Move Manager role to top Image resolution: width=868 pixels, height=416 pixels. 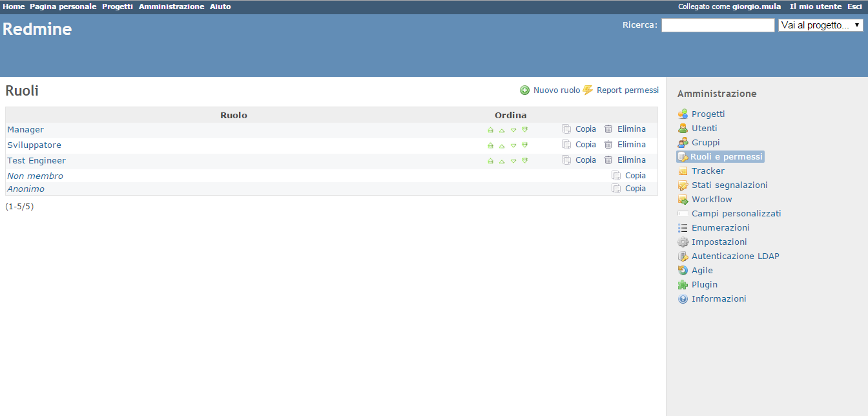point(490,130)
